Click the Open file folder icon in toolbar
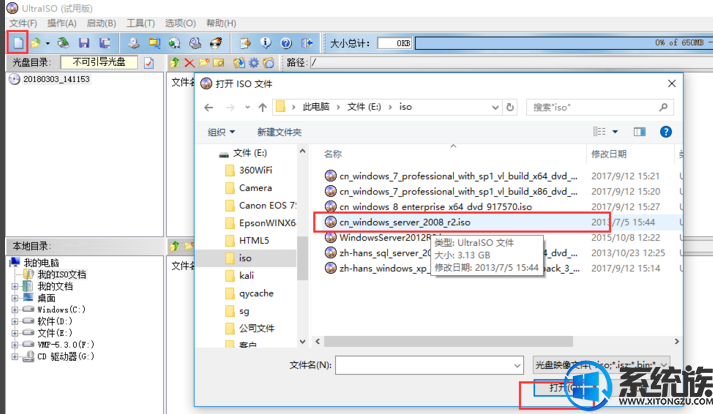 (35, 43)
